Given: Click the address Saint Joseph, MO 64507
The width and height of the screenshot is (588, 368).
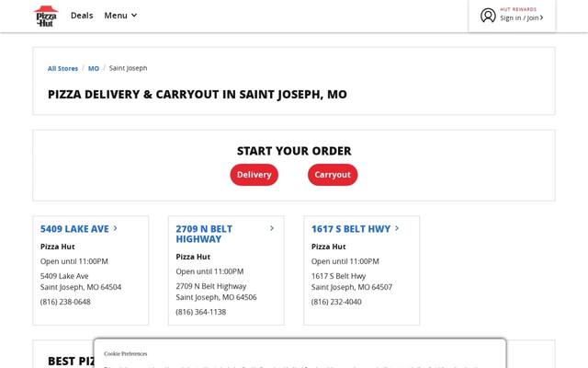Looking at the screenshot, I should 352,287.
